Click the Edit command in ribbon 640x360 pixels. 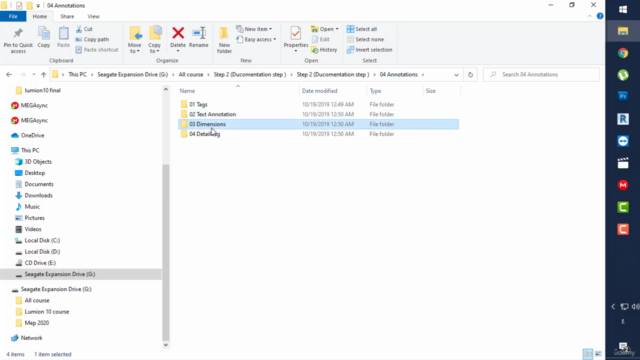tap(320, 40)
